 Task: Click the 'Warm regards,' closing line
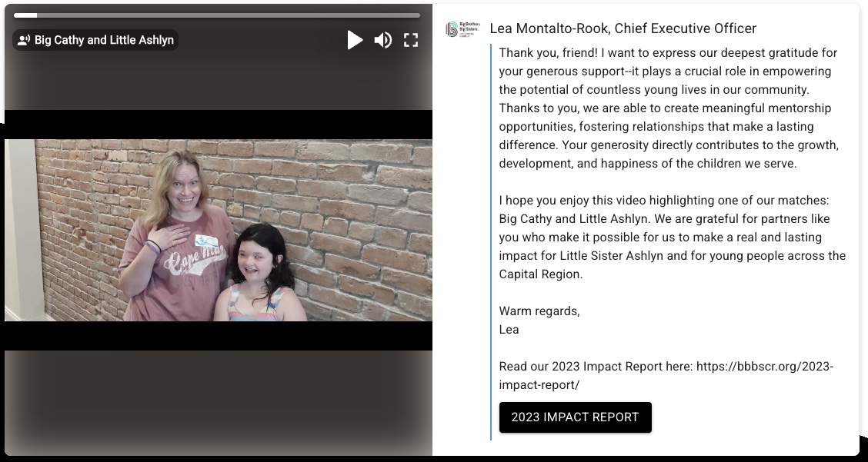pyautogui.click(x=539, y=311)
